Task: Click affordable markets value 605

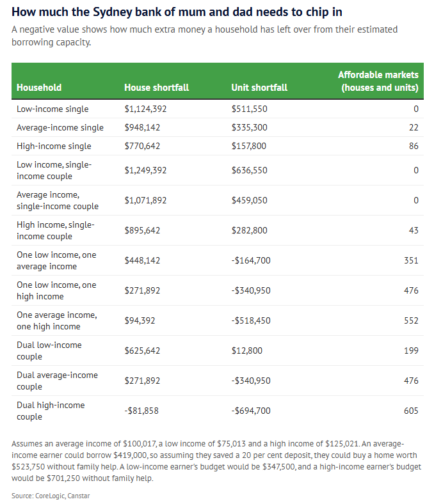Action: pos(411,411)
